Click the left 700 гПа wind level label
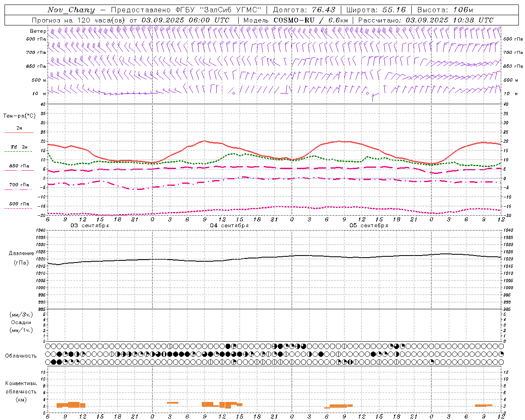This screenshot has height=420, width=525. click(36, 52)
